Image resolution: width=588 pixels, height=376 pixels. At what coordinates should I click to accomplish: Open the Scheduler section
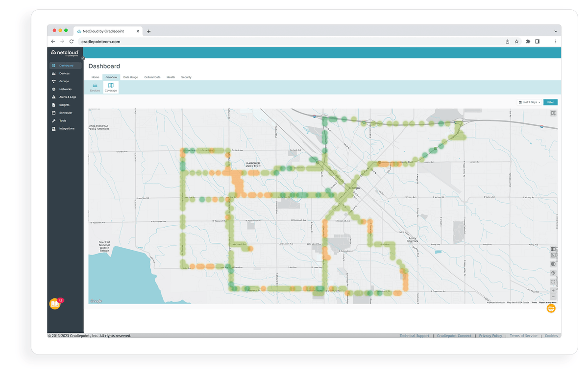pos(65,113)
